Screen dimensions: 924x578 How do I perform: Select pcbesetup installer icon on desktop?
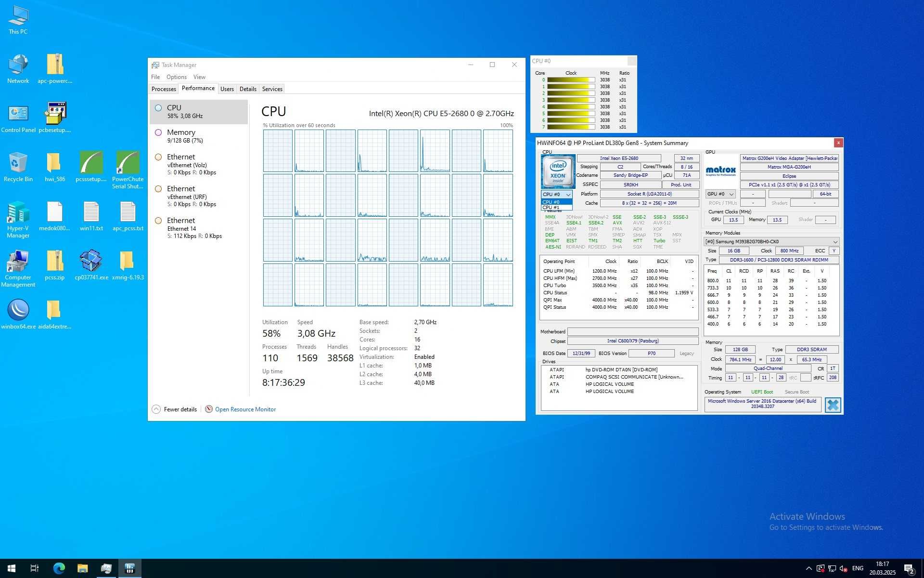(x=55, y=118)
